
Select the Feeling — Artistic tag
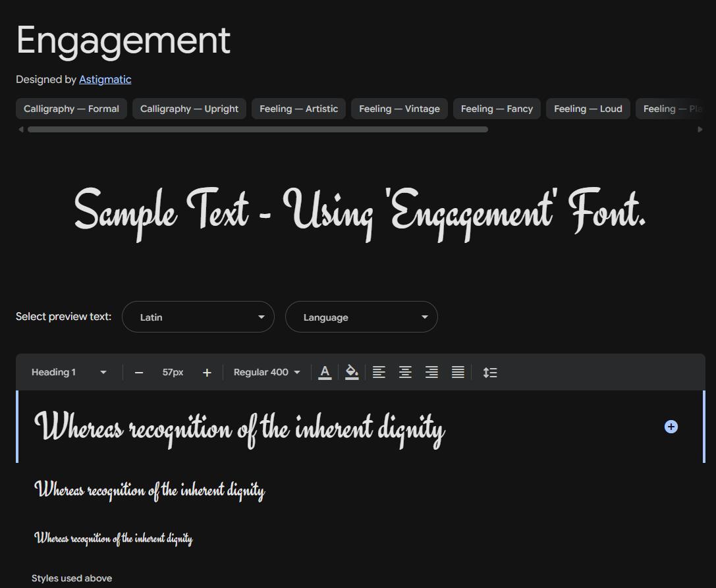[x=298, y=109]
